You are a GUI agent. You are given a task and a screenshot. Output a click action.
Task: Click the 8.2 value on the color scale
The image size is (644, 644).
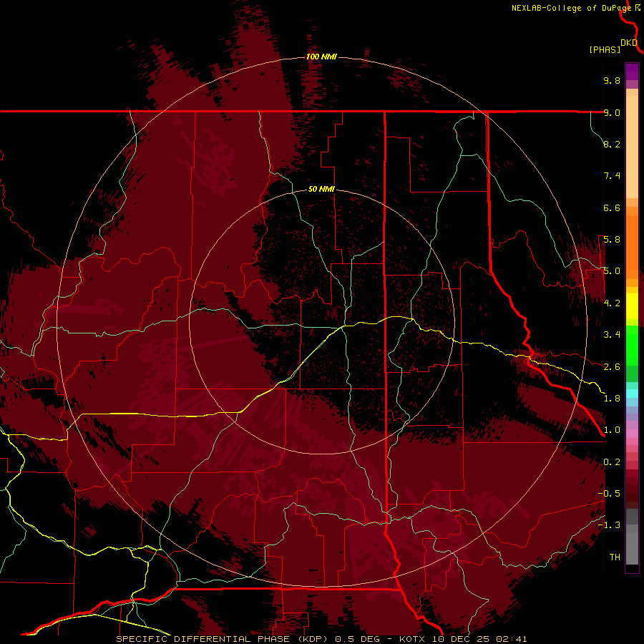tap(612, 144)
